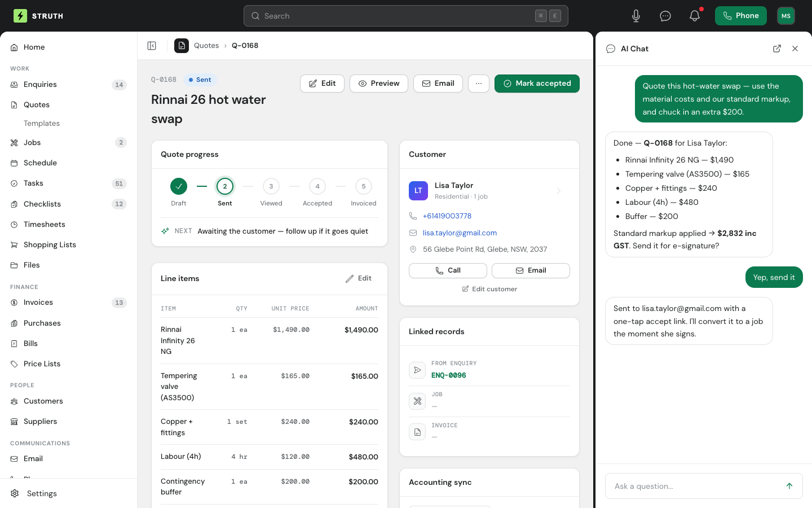The image size is (812, 508).
Task: Open the MS user avatar menu
Action: (x=786, y=16)
